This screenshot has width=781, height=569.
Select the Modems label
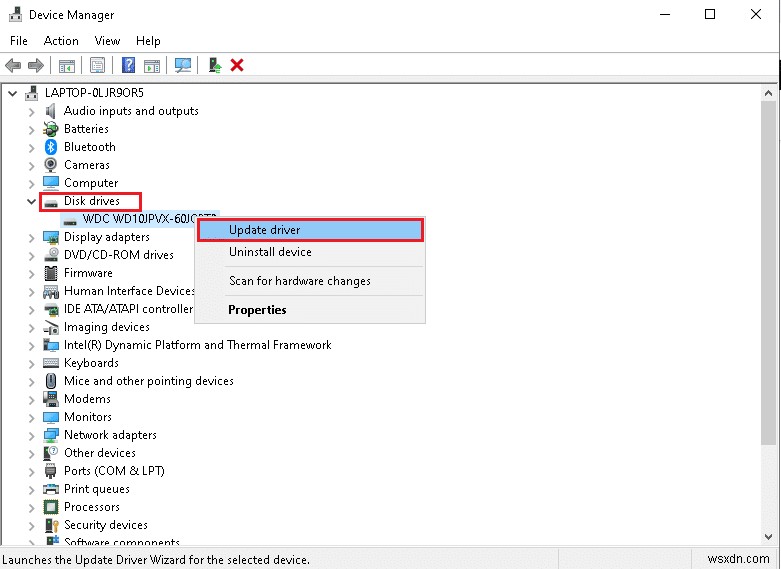pyautogui.click(x=87, y=399)
